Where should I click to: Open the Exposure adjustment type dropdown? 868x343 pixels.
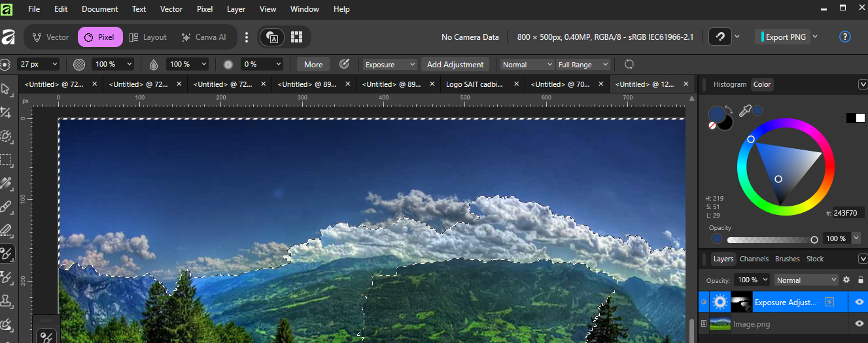tap(390, 65)
